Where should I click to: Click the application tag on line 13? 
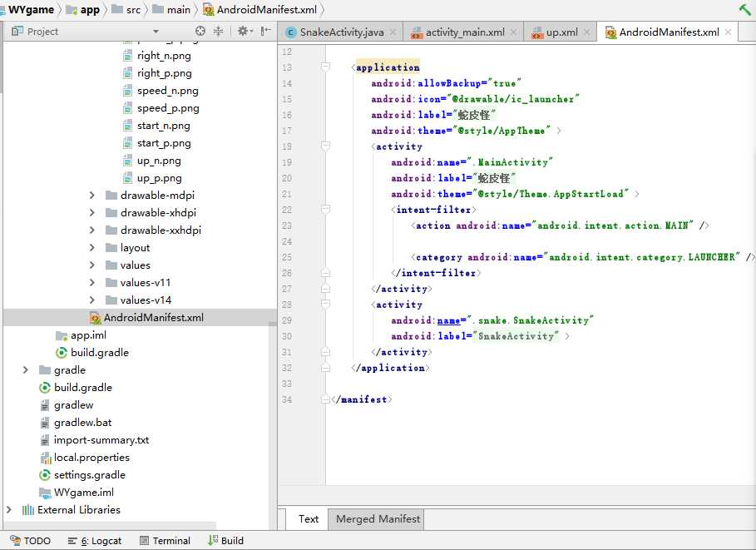(388, 67)
